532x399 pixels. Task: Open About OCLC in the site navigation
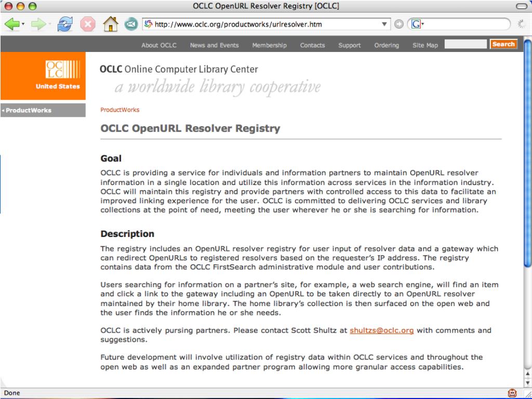pyautogui.click(x=159, y=45)
